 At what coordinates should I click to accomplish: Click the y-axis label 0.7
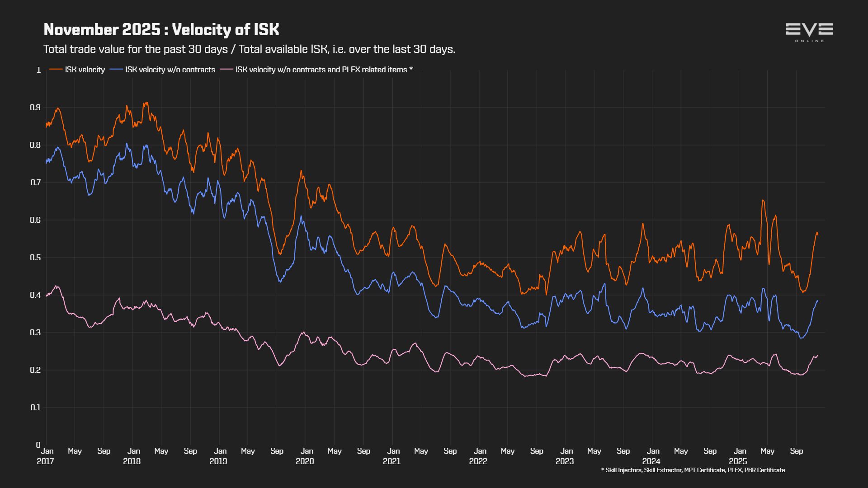[35, 183]
